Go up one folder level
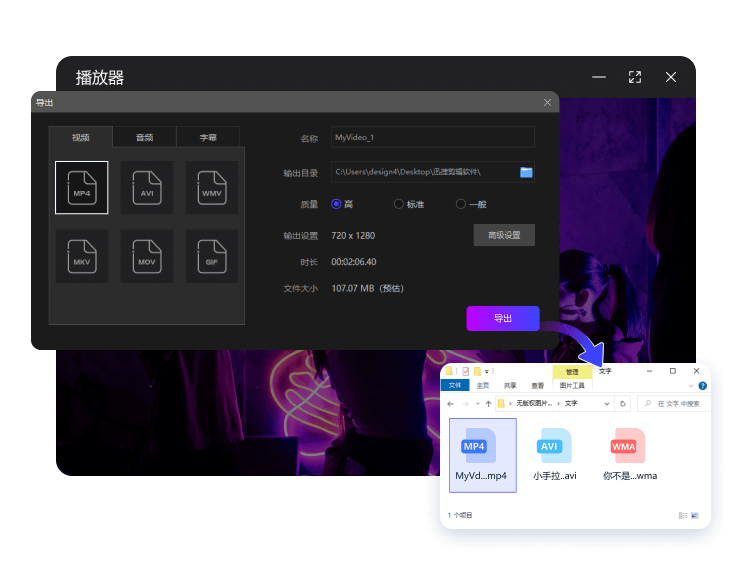731x572 pixels. (x=488, y=404)
